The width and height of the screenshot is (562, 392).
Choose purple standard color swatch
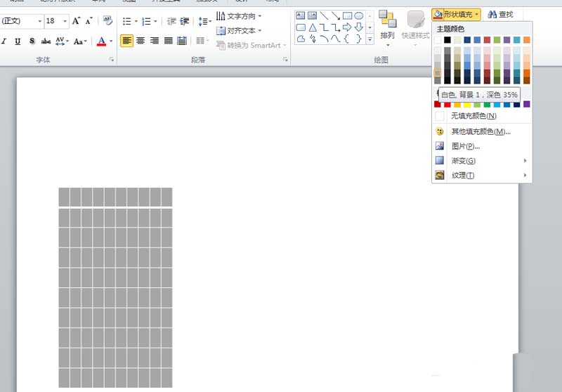pos(526,104)
